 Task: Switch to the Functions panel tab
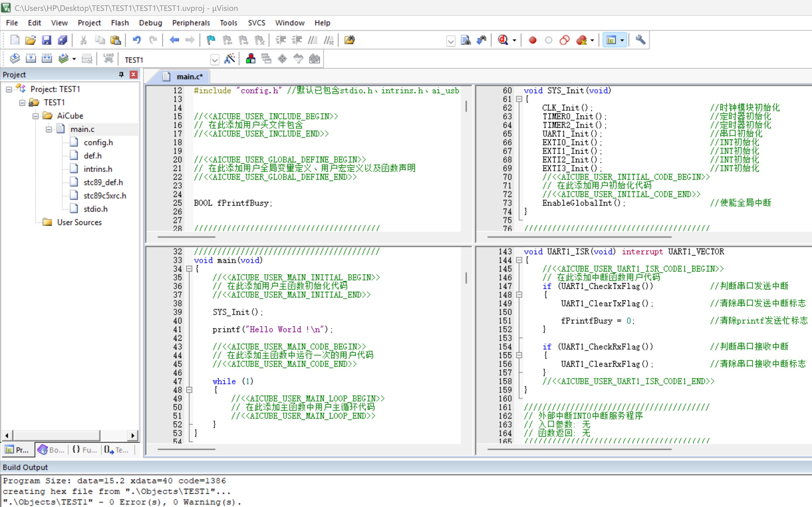[85, 450]
